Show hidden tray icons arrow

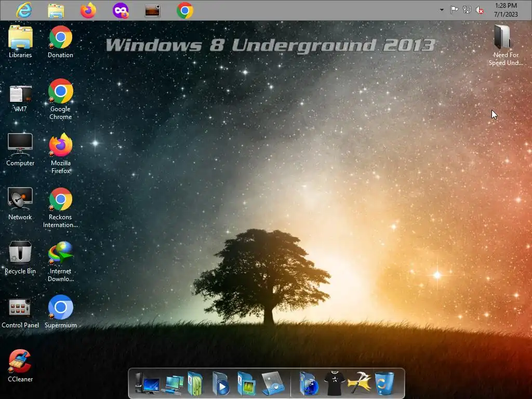(442, 10)
